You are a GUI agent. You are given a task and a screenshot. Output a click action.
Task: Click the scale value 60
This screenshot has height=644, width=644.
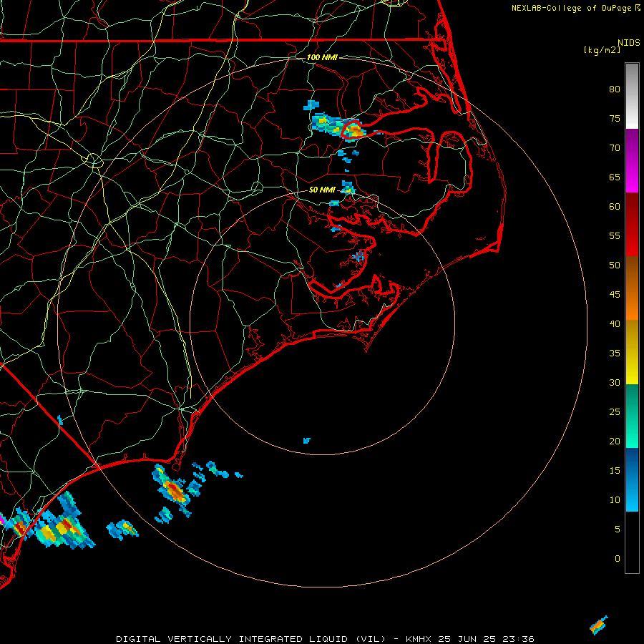click(615, 207)
